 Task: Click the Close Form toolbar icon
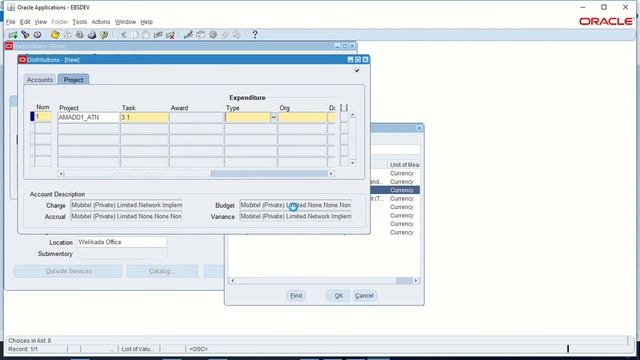104,35
